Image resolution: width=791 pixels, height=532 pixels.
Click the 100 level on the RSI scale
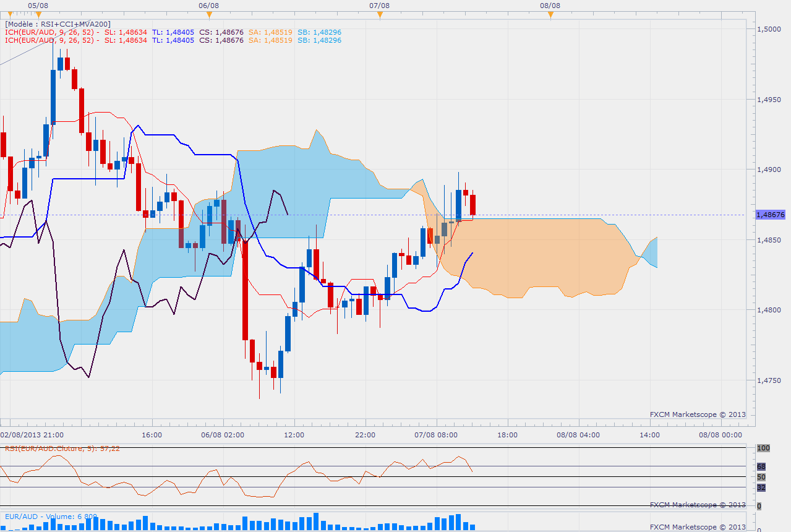click(763, 447)
